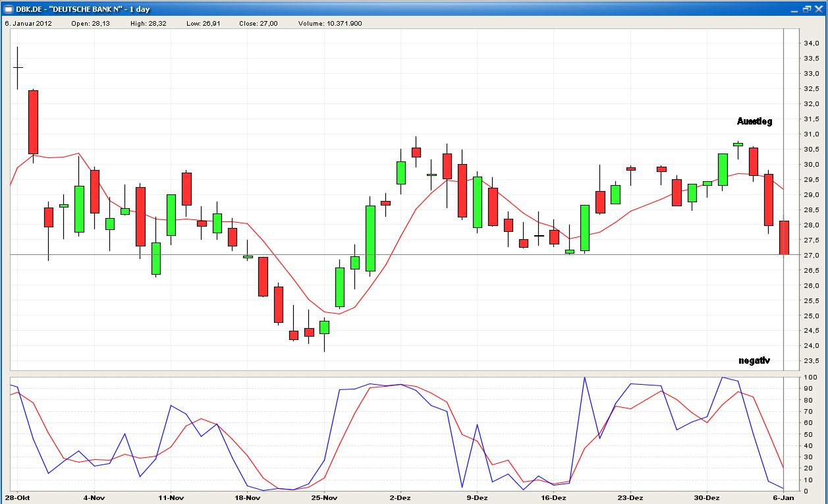Screen dimensions: 828x504
Task: Click the '23-Dez' date axis label
Action: (631, 497)
